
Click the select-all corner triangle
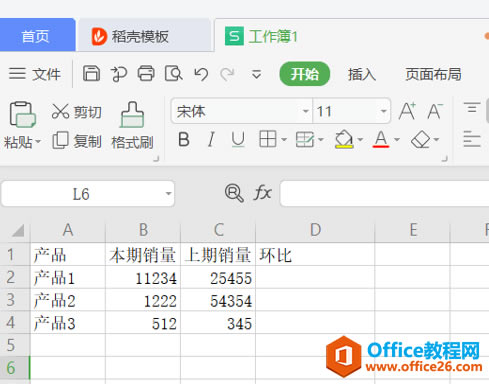point(18,230)
